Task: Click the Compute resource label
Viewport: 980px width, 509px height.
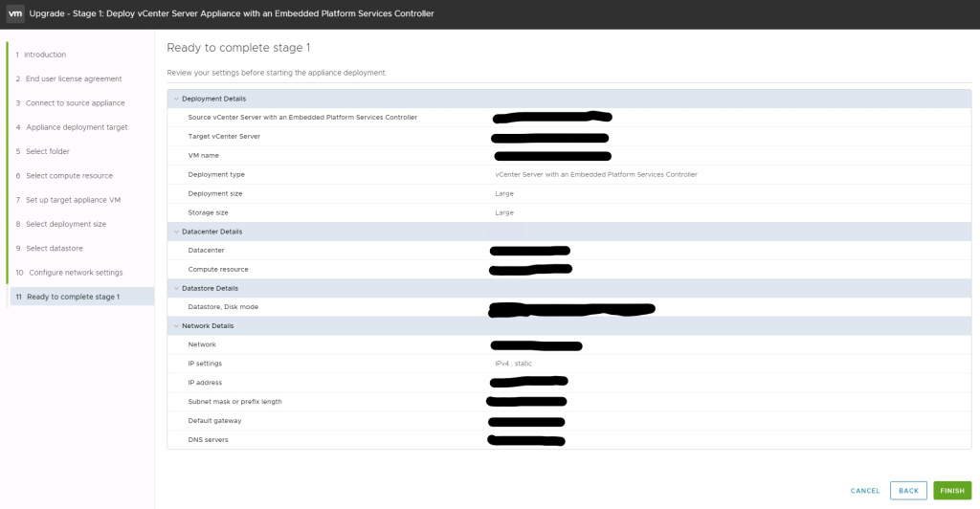Action: (x=218, y=270)
